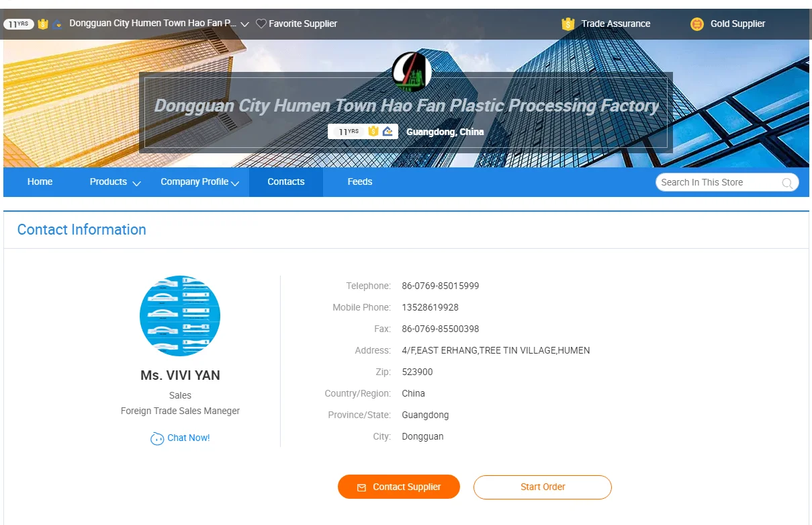Click the company name banner title
This screenshot has height=525, width=812.
point(406,106)
